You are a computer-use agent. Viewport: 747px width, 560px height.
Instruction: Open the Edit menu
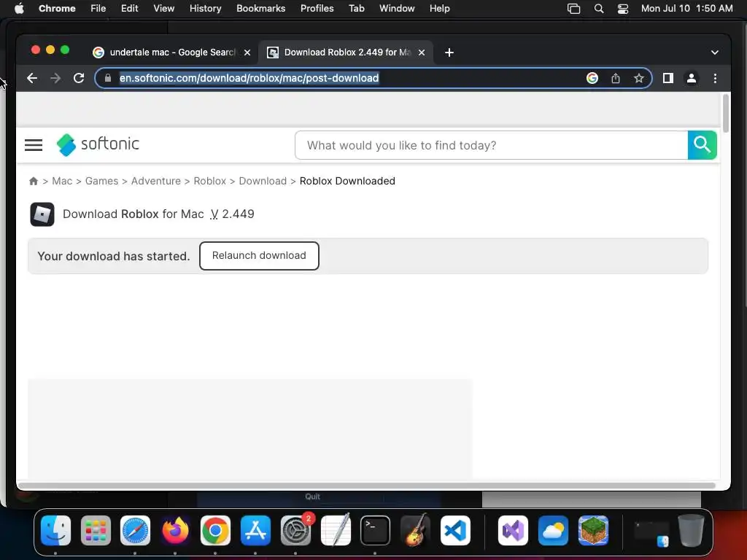pyautogui.click(x=129, y=9)
